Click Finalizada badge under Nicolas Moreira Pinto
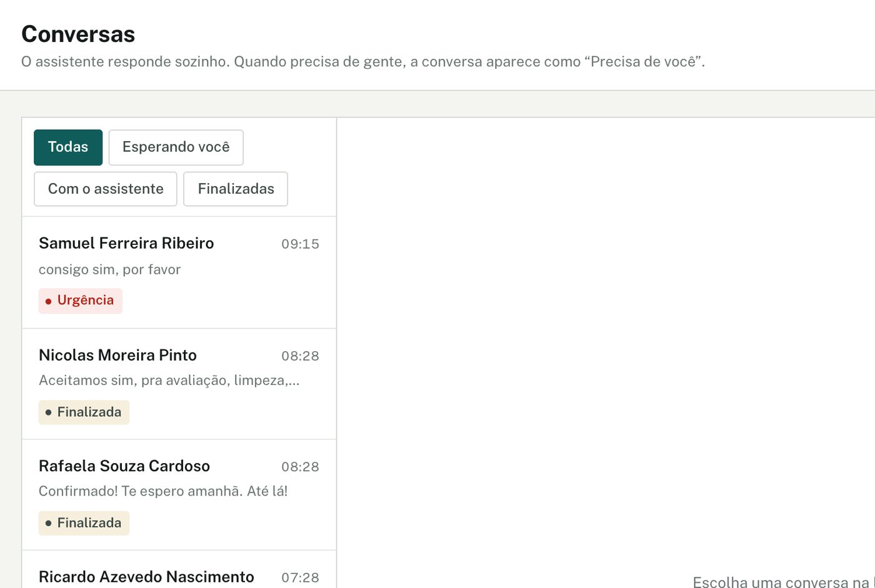Image resolution: width=875 pixels, height=588 pixels. pos(84,412)
